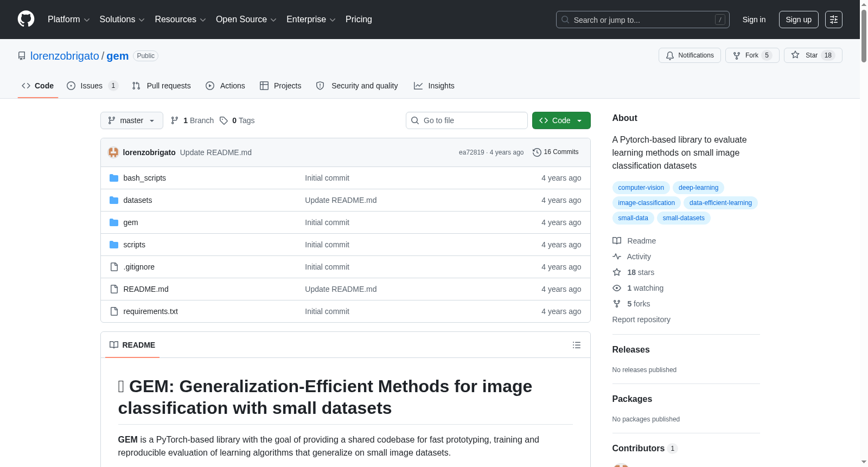Open the Insights tab
The width and height of the screenshot is (868, 467).
coord(434,86)
